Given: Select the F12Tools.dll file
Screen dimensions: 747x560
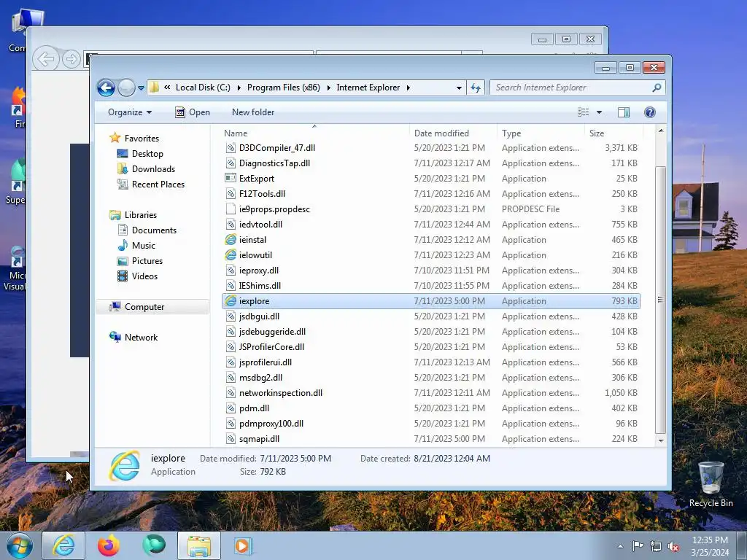Looking at the screenshot, I should tap(262, 194).
